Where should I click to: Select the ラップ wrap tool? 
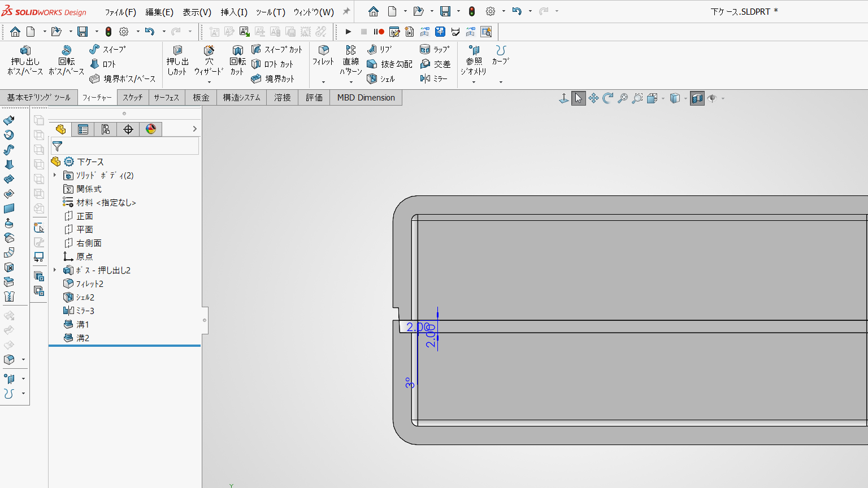pyautogui.click(x=435, y=49)
